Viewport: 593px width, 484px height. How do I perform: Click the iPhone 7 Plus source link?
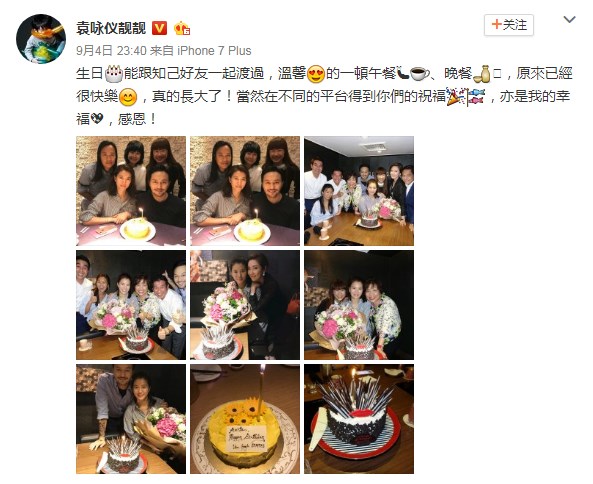(214, 51)
